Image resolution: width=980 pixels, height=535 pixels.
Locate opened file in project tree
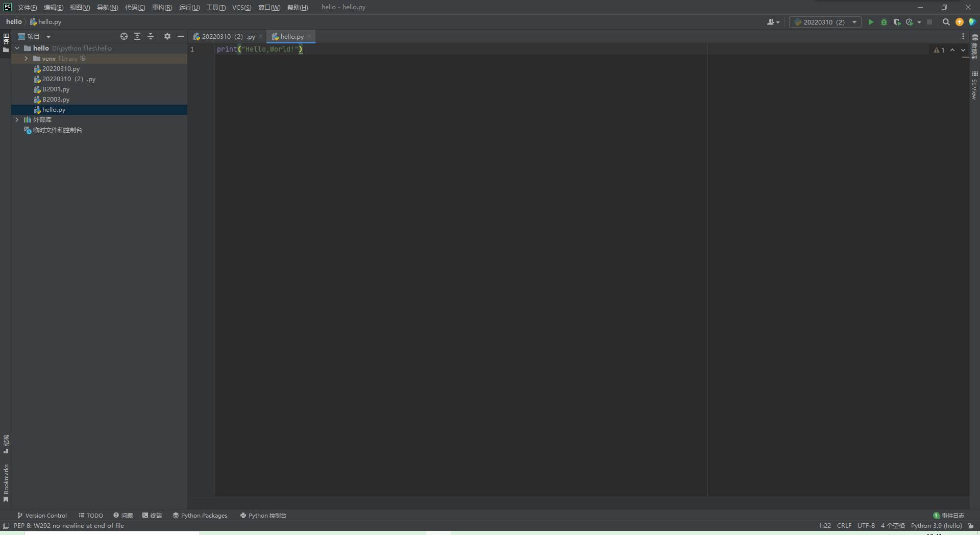click(x=124, y=36)
